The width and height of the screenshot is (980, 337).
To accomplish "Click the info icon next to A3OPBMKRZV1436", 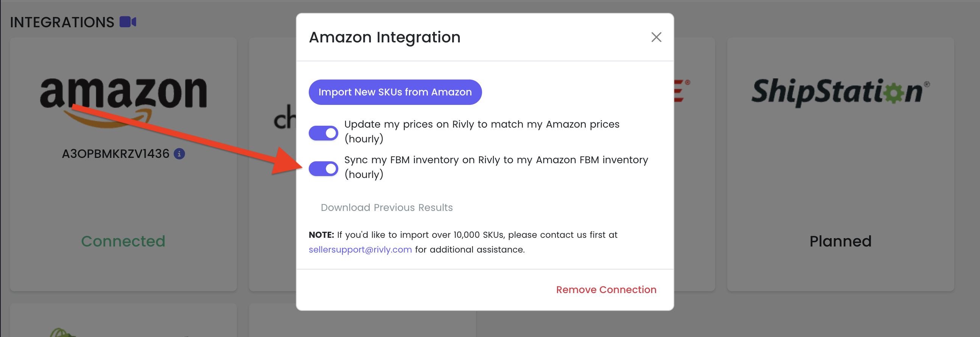I will [x=179, y=154].
